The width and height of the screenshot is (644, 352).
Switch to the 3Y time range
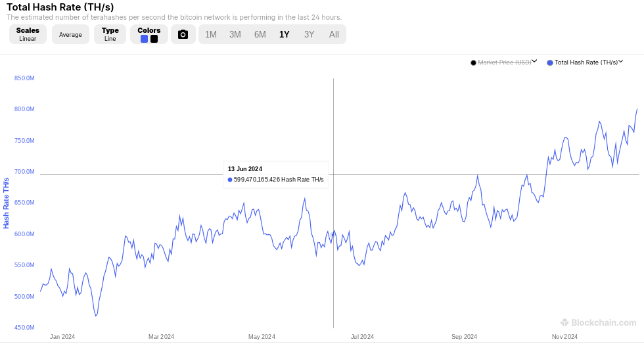pyautogui.click(x=309, y=34)
